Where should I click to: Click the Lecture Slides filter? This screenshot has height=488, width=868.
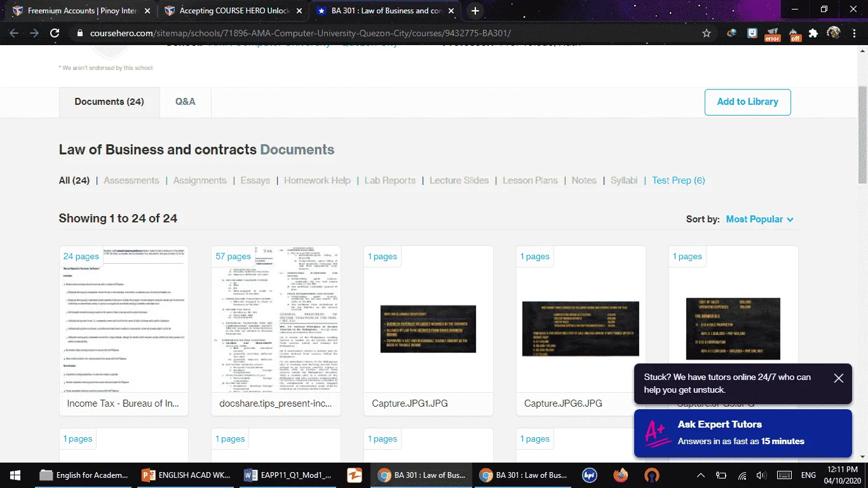(459, 180)
